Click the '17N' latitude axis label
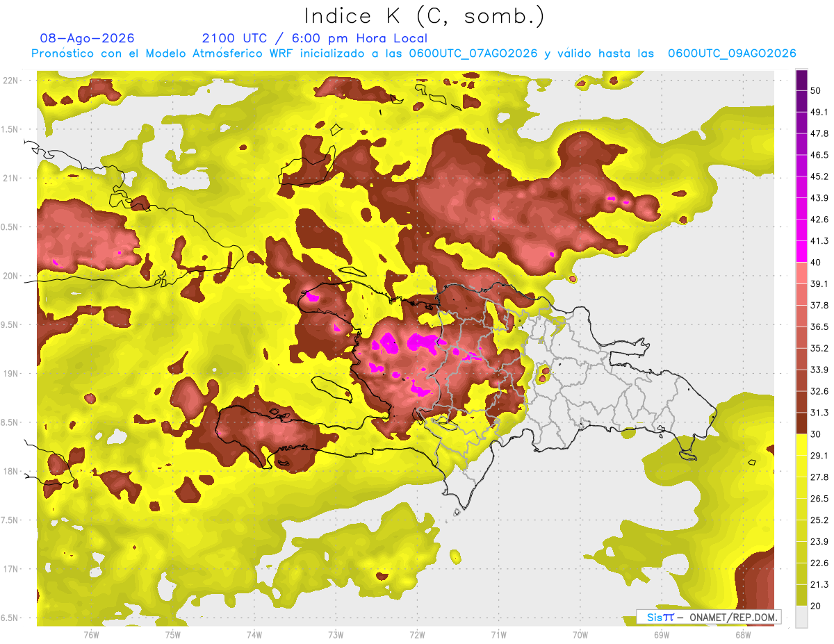Viewport: 834px width, 644px height. pyautogui.click(x=10, y=569)
